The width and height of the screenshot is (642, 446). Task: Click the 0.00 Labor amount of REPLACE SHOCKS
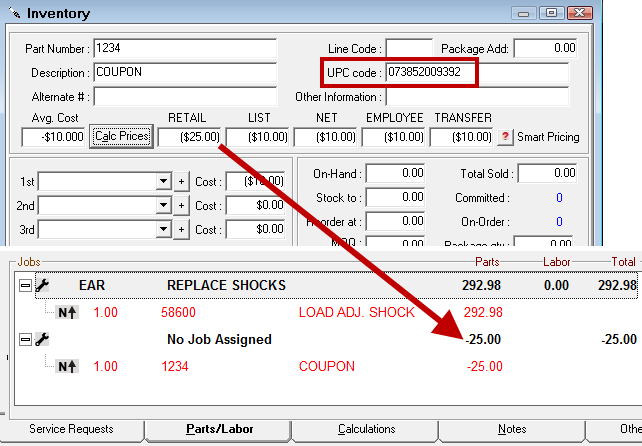pos(556,285)
